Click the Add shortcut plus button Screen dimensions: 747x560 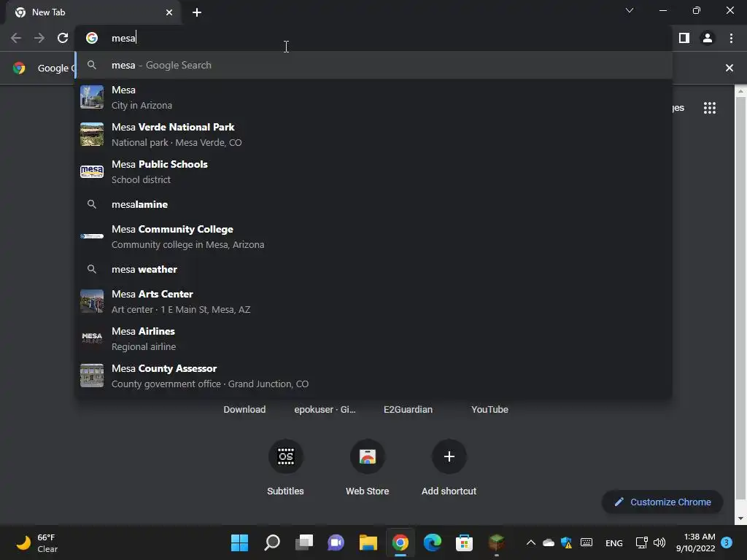pyautogui.click(x=449, y=456)
